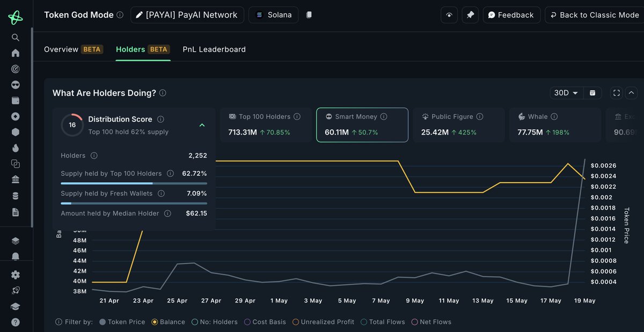Click the green Nansen logo icon
This screenshot has width=644, height=332.
coord(16,17)
